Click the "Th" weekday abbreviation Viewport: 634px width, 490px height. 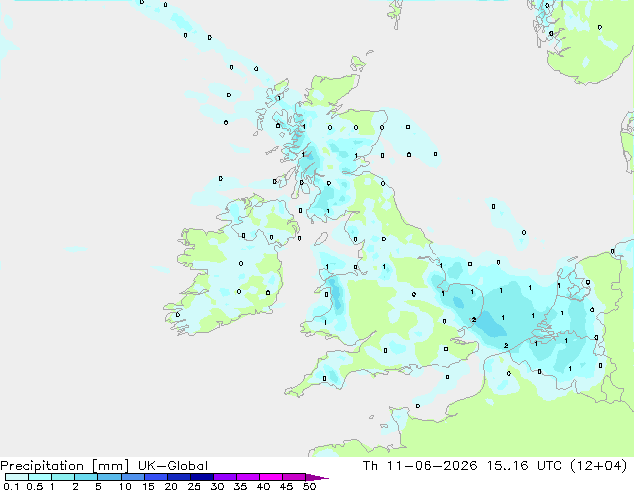click(370, 466)
